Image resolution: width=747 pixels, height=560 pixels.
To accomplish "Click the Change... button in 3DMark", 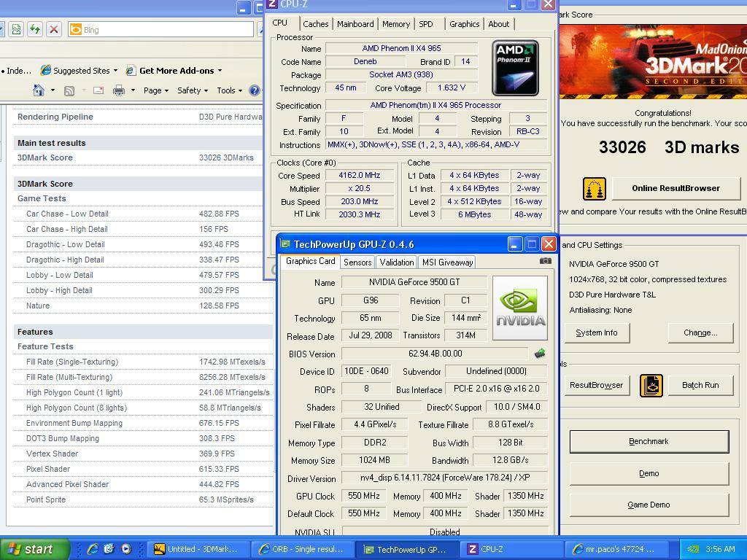I will [x=700, y=332].
